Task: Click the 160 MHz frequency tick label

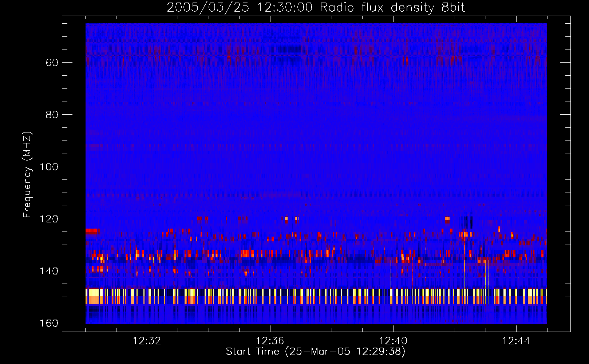Action: (49, 323)
